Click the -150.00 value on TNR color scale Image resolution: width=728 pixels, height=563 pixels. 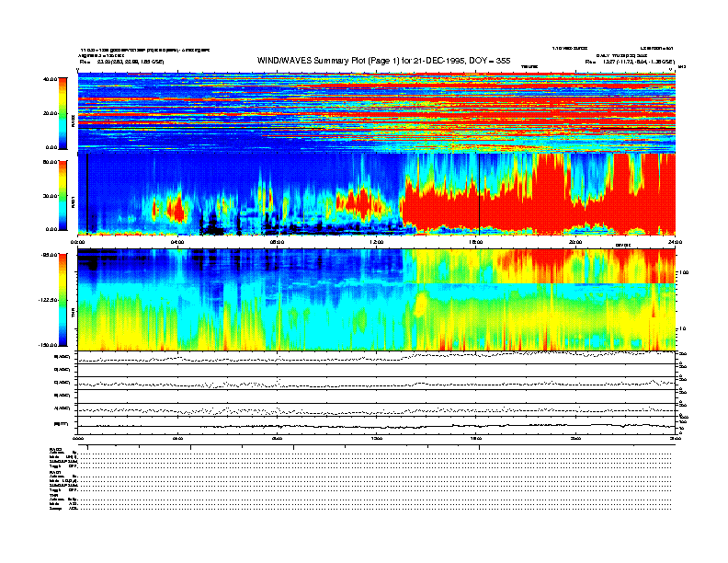coord(48,345)
